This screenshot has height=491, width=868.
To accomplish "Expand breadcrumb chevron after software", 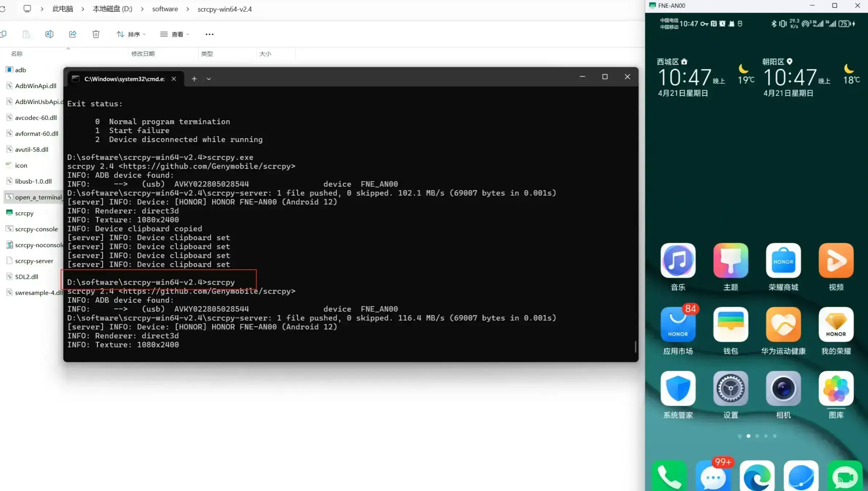I will point(188,9).
